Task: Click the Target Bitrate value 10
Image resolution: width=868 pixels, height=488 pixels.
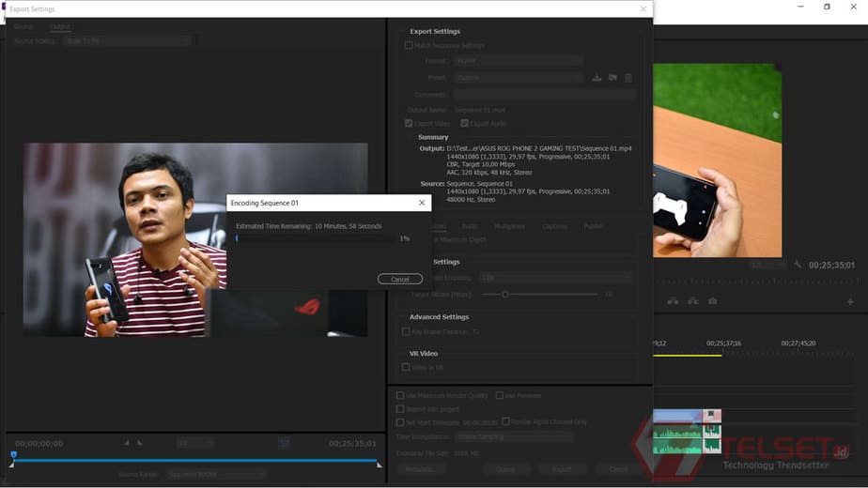Action: coord(609,295)
